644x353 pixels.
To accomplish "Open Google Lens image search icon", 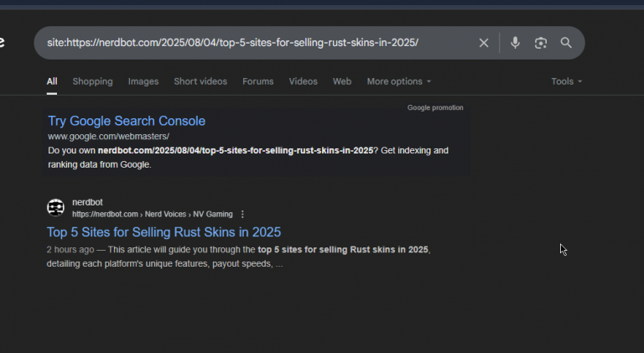I will tap(541, 43).
